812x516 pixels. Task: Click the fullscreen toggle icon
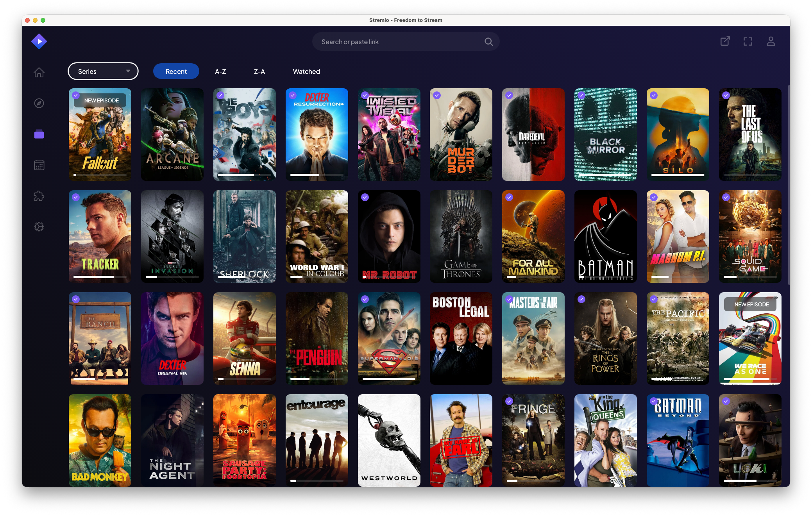click(748, 41)
